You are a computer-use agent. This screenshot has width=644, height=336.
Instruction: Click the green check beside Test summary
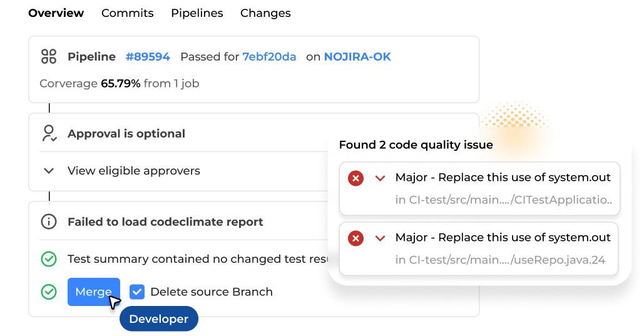click(48, 258)
